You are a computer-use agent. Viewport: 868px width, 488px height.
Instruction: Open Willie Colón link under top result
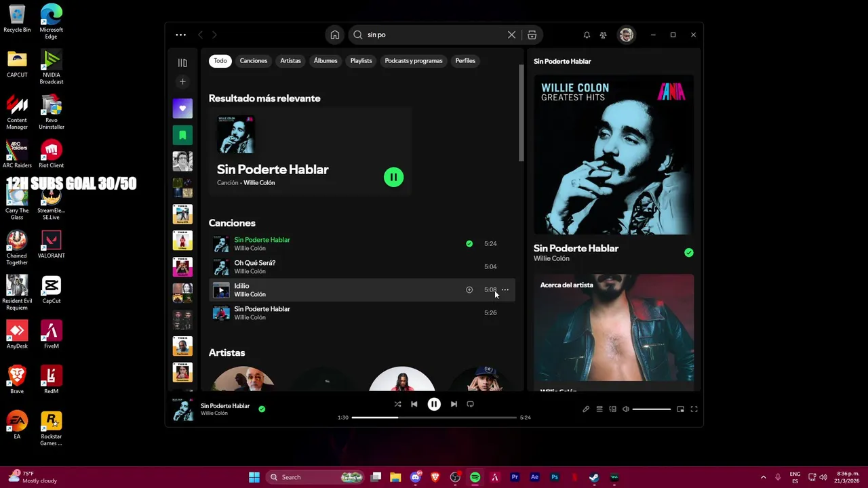tap(259, 183)
